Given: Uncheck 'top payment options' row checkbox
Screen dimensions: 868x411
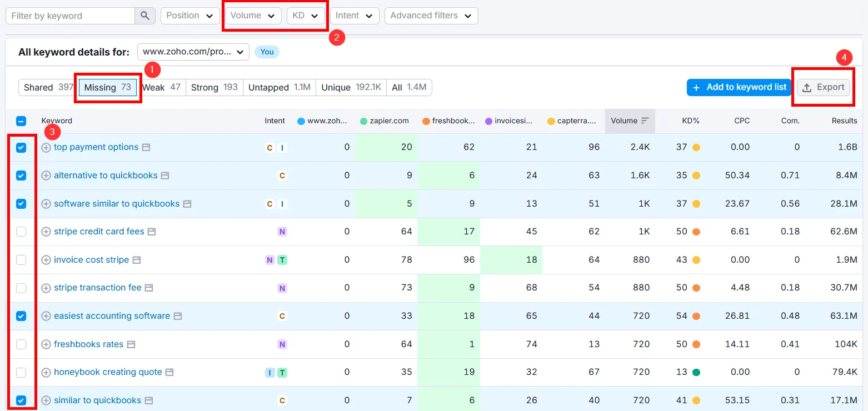Looking at the screenshot, I should click(x=21, y=147).
